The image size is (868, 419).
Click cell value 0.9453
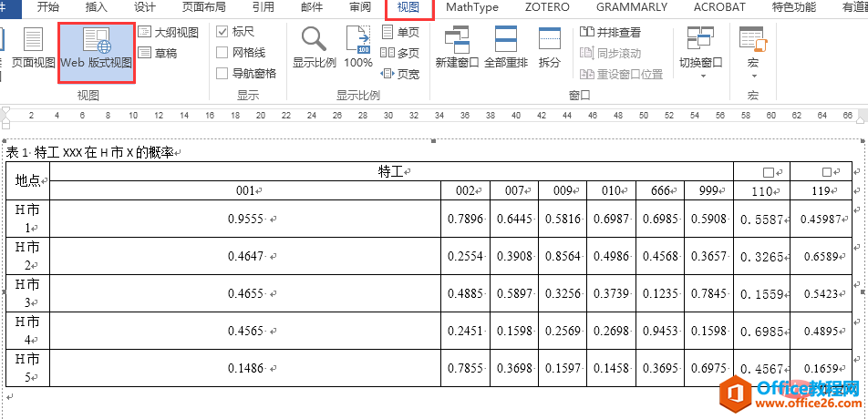click(x=660, y=331)
